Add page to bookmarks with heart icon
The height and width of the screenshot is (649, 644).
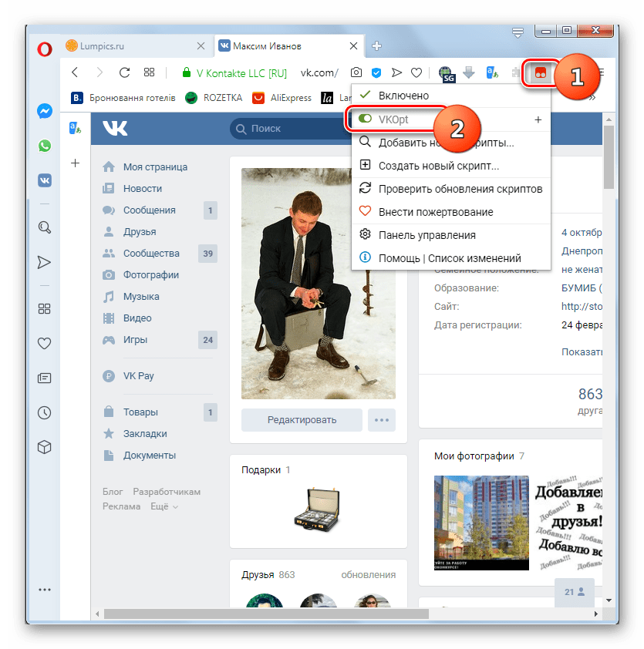(x=416, y=73)
